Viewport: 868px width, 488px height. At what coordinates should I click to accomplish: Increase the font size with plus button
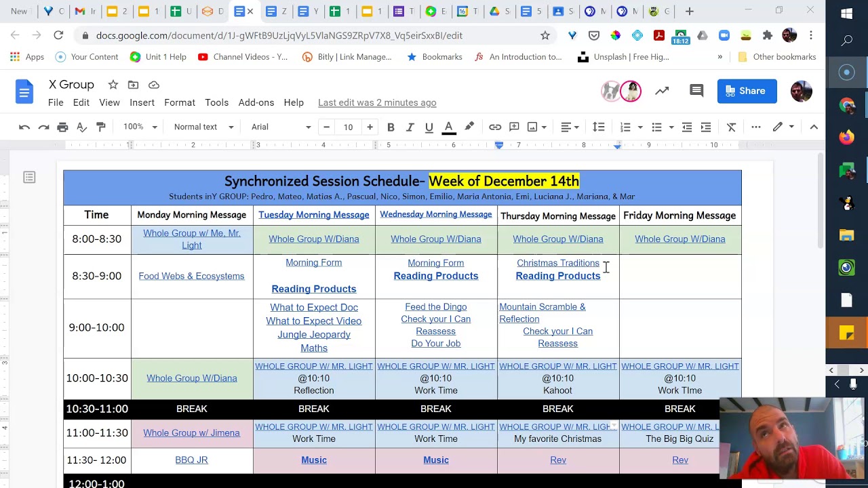pos(370,127)
